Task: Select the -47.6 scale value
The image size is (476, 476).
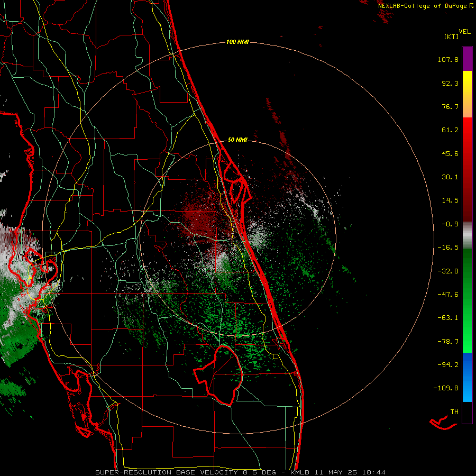Action: 448,295
